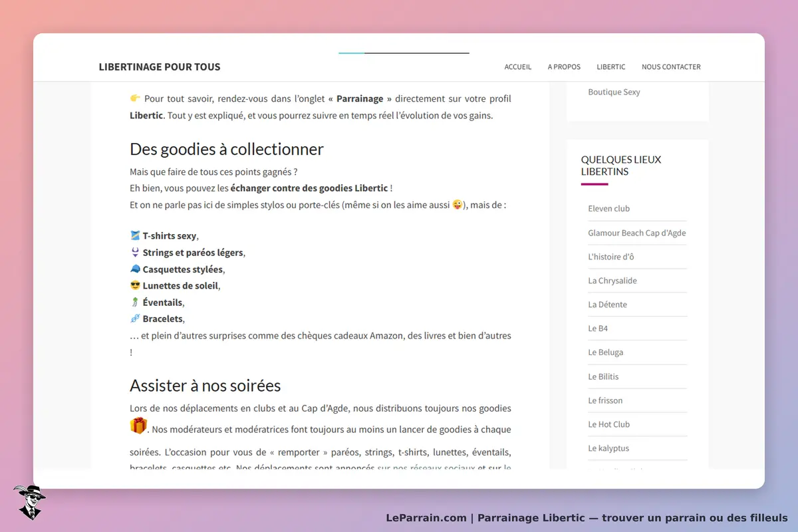Open the L'histoire d'ô link

tap(611, 257)
